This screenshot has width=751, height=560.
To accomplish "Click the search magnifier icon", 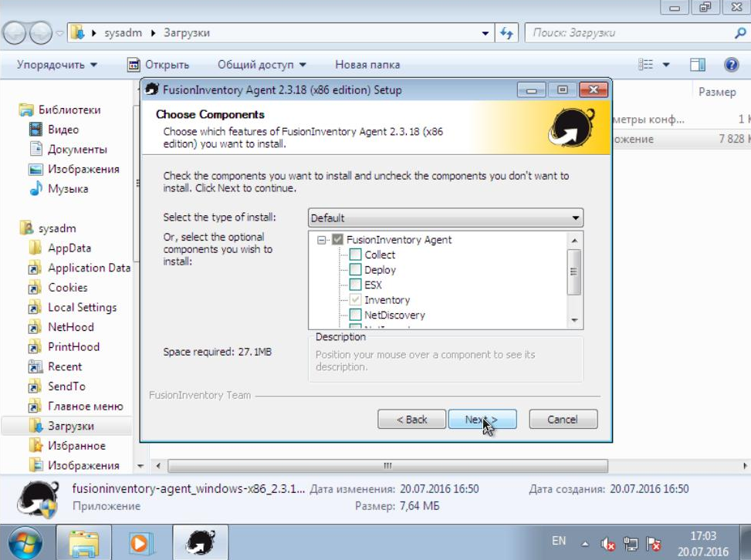I will point(740,33).
